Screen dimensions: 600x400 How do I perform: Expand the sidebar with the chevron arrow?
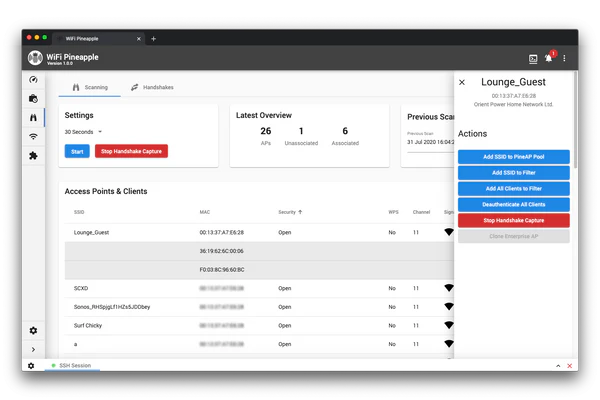click(33, 349)
